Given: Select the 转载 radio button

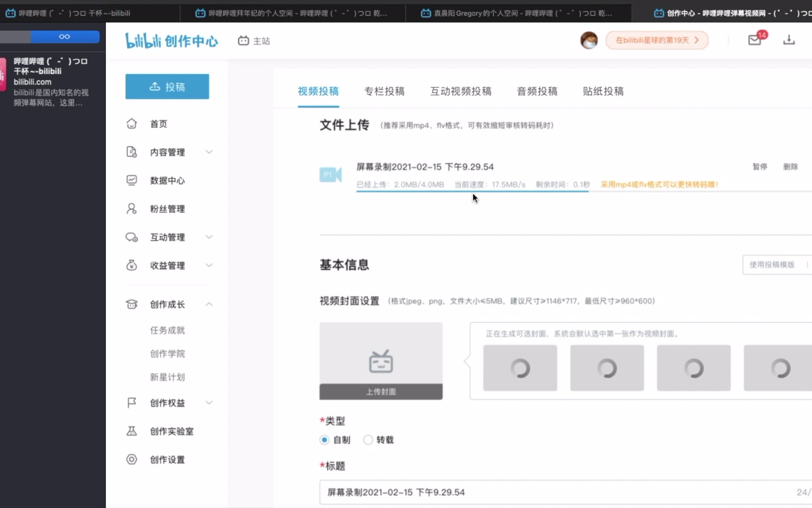Looking at the screenshot, I should [x=368, y=440].
